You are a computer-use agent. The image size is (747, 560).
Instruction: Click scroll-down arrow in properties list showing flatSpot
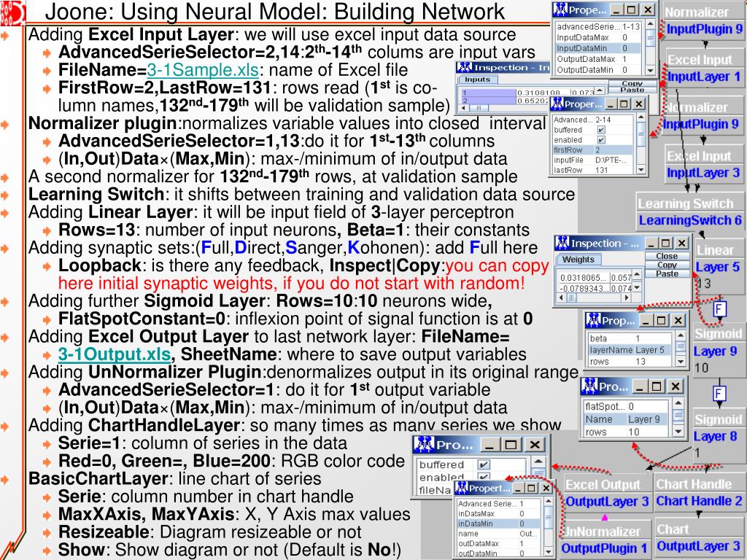pos(678,432)
